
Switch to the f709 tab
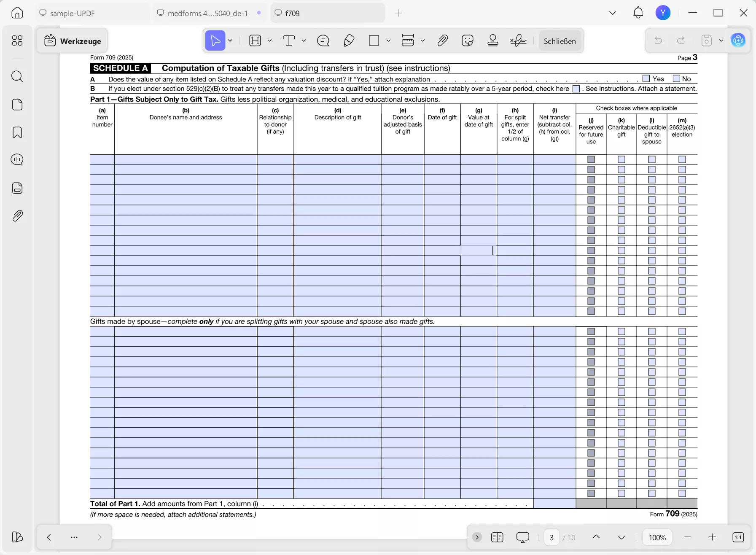328,13
